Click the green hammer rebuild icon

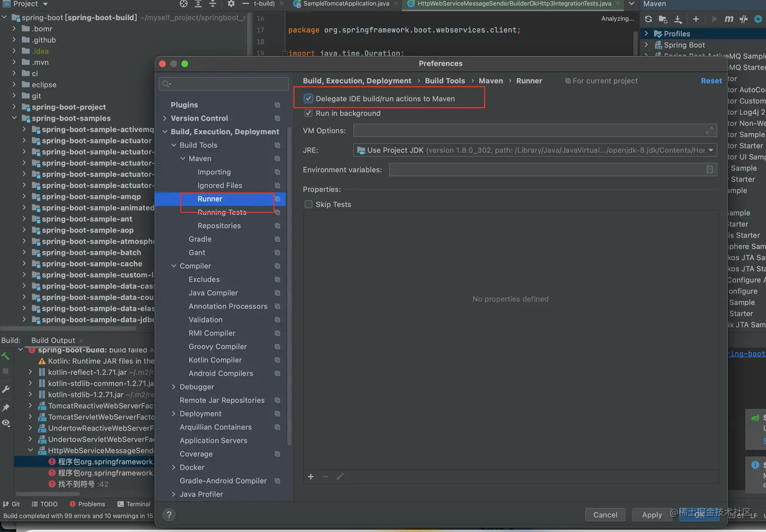pyautogui.click(x=6, y=356)
